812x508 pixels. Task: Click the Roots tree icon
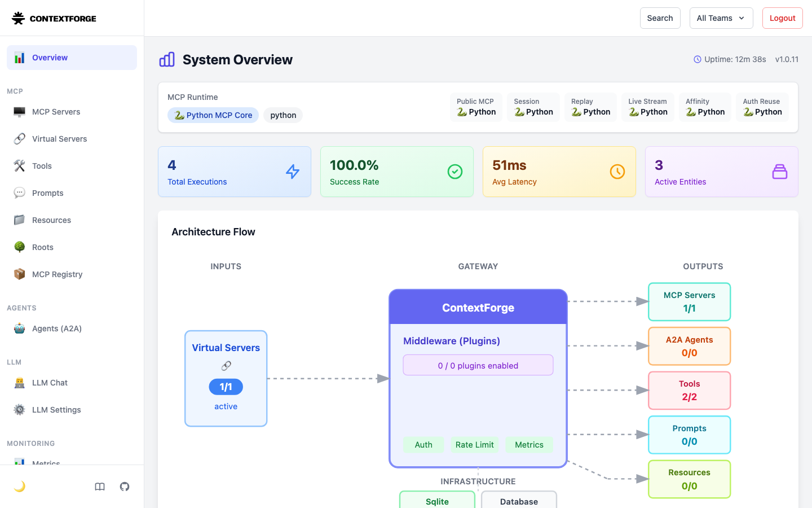20,247
